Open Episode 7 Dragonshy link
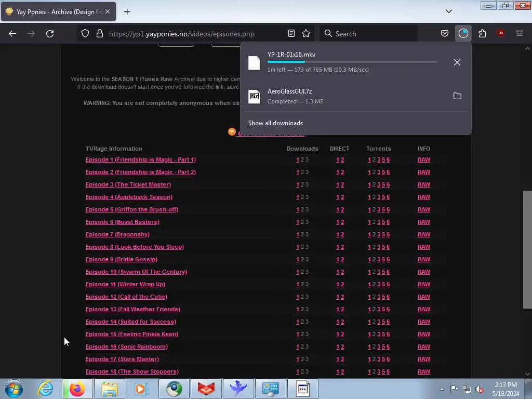Screen dimensions: 532x399 click(117, 234)
